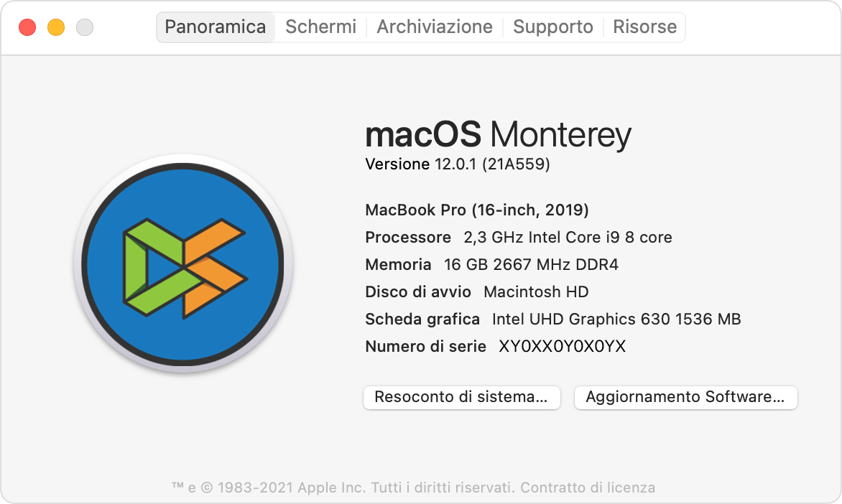Close the window with red button
The image size is (842, 504).
pos(27,27)
